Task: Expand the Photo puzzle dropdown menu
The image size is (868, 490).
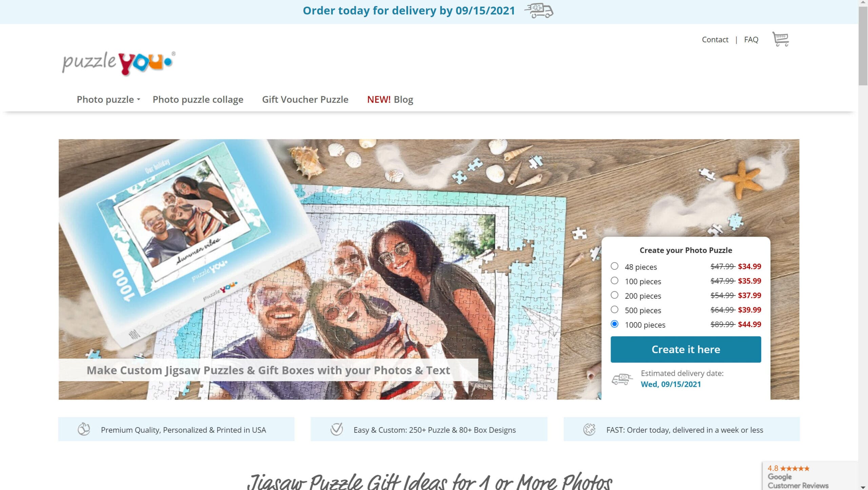Action: (108, 99)
